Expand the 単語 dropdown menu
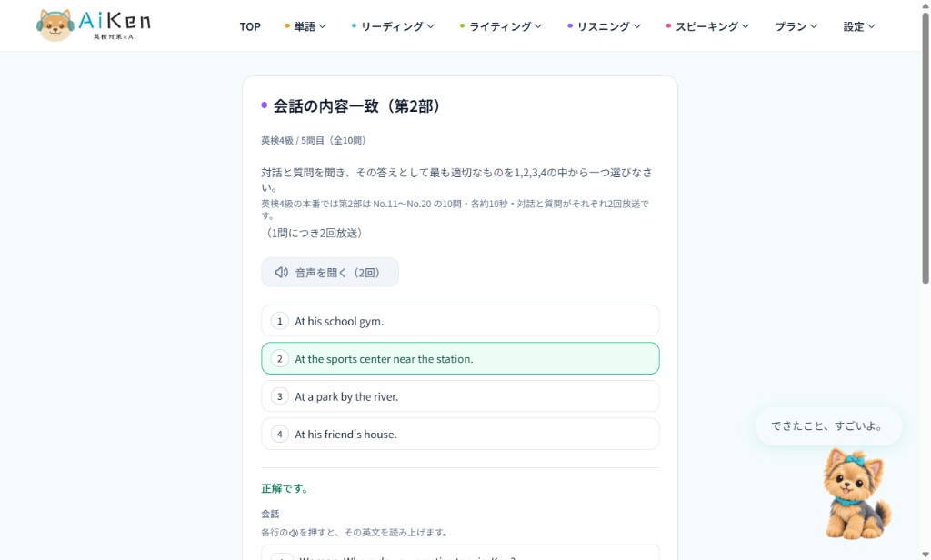Viewport: 931px width, 560px height. click(305, 26)
